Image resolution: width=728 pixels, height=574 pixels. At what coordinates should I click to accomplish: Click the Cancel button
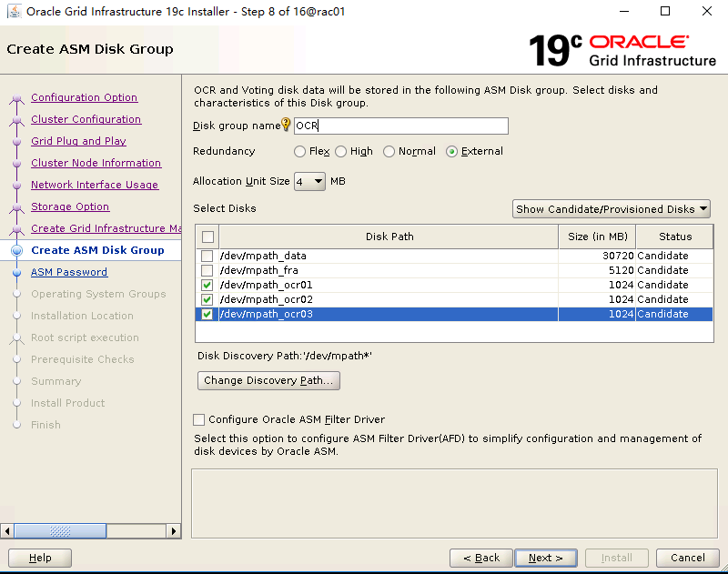pyautogui.click(x=688, y=558)
